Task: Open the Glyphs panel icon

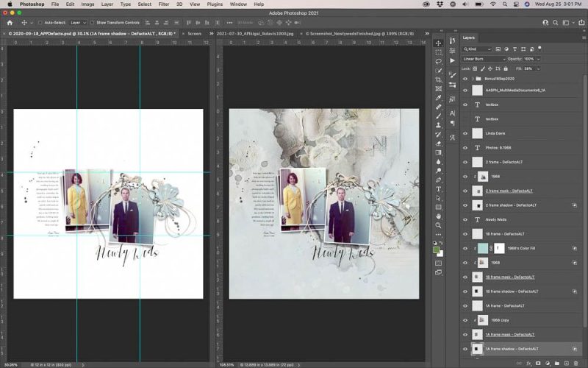Action: [452, 138]
